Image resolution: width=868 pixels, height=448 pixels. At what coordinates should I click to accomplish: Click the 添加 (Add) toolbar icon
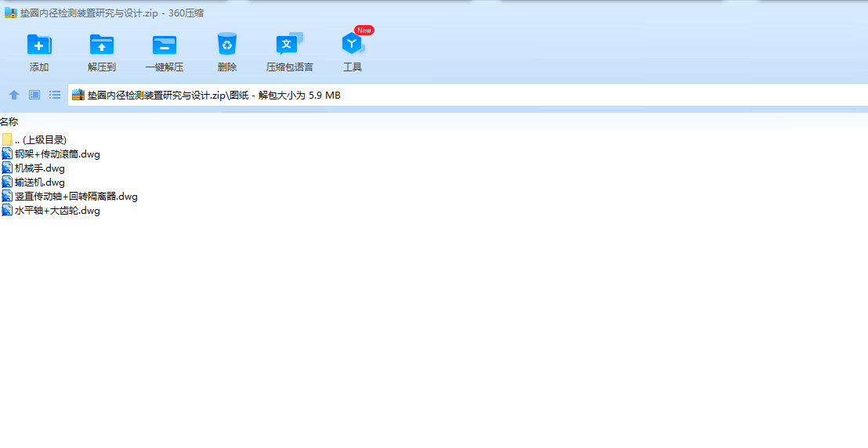click(x=39, y=45)
